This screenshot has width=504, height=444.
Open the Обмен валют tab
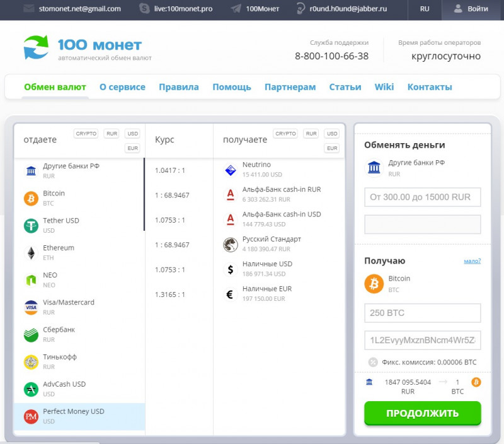point(55,87)
